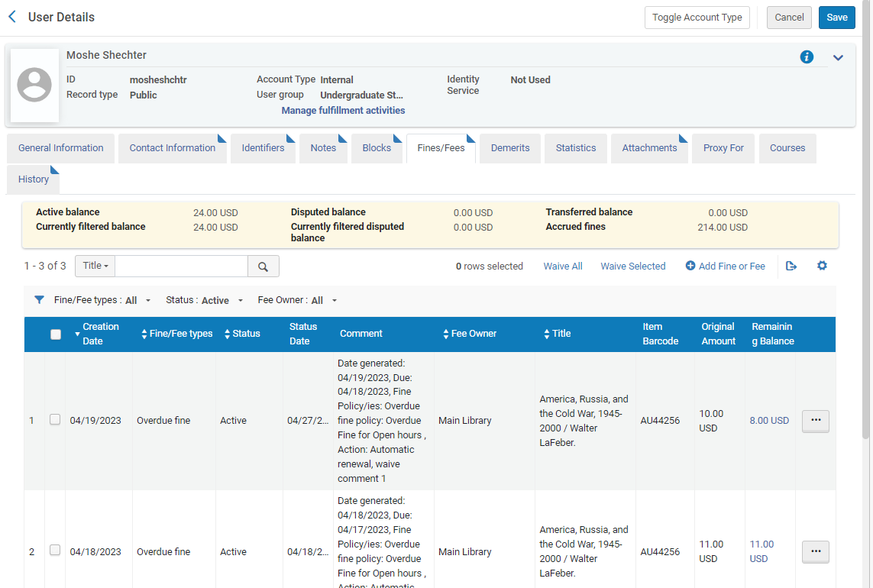Open the Statistics tab
Viewport: 873px width, 588px height.
point(576,148)
